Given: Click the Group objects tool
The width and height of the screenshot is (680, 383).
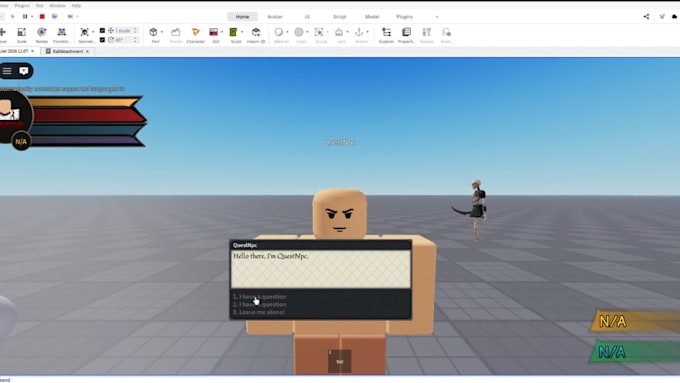Looking at the screenshot, I should tap(320, 35).
